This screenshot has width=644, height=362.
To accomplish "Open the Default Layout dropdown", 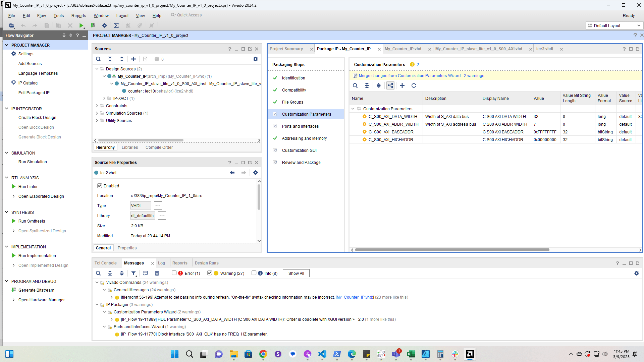I will tap(614, 25).
